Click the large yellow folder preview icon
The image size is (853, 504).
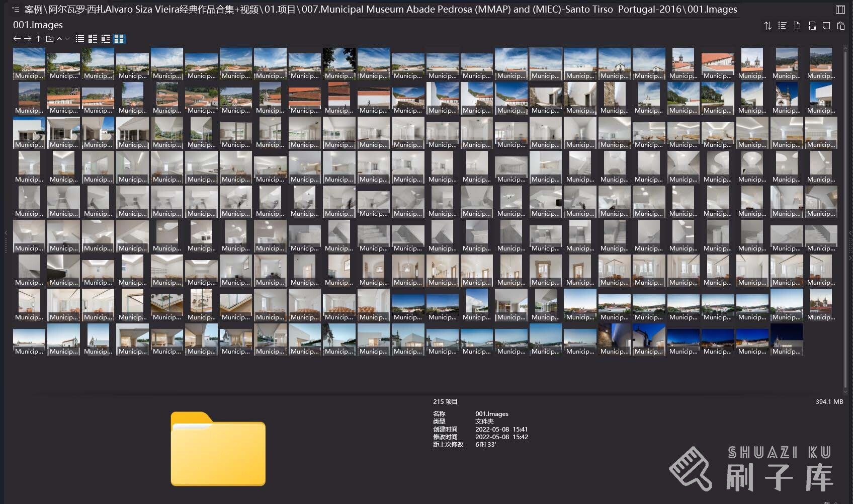point(218,449)
